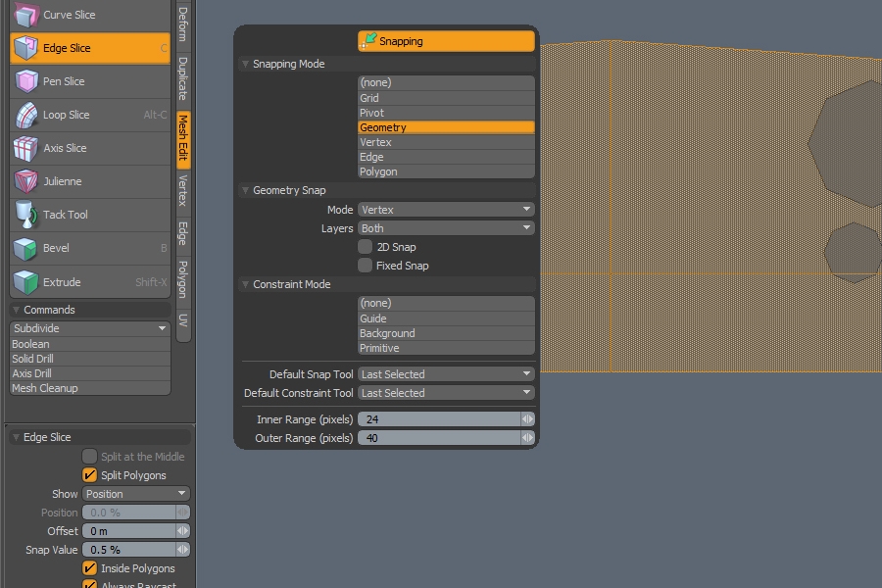
Task: Activate the Tack Tool icon
Action: click(x=25, y=215)
